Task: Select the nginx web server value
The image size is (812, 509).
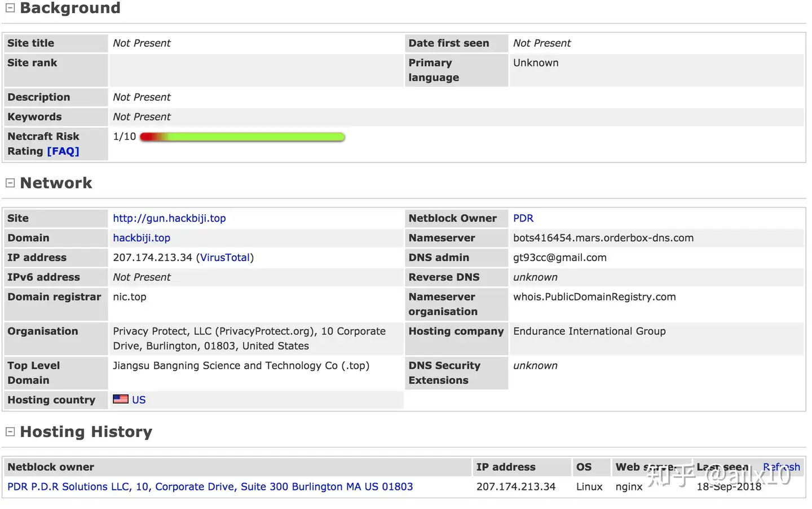Action: 629,486
